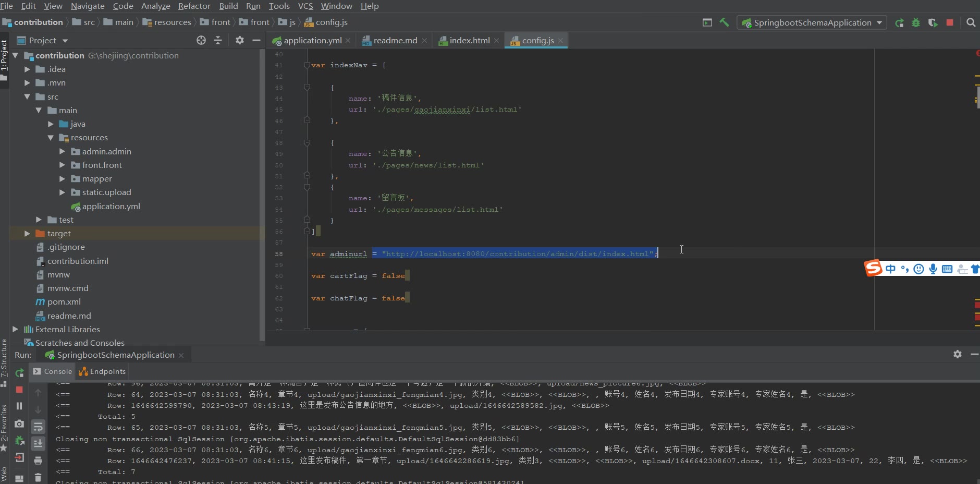Run with Coverage from the main toolbar
The height and width of the screenshot is (484, 980).
click(933, 22)
